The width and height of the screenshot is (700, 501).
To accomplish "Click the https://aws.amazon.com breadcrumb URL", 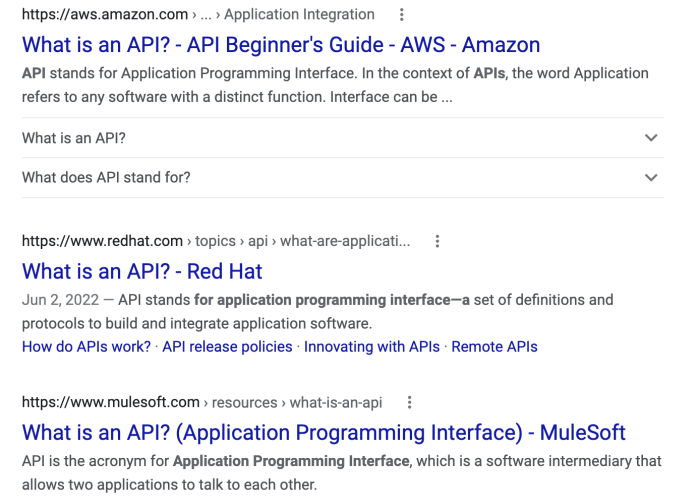I will pyautogui.click(x=105, y=15).
